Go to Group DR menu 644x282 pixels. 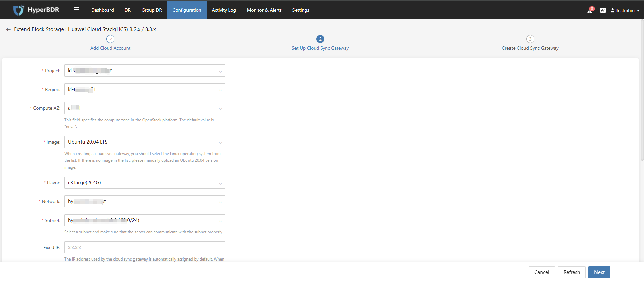pyautogui.click(x=152, y=10)
